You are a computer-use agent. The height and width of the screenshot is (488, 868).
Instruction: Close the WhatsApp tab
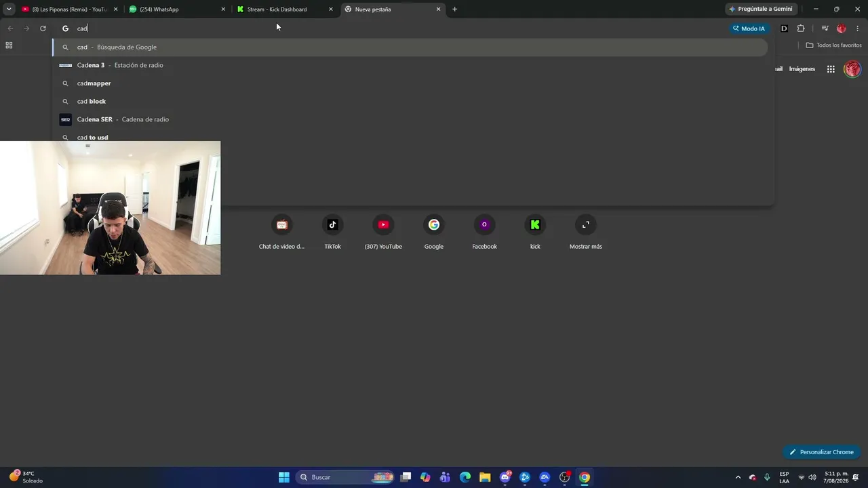223,9
